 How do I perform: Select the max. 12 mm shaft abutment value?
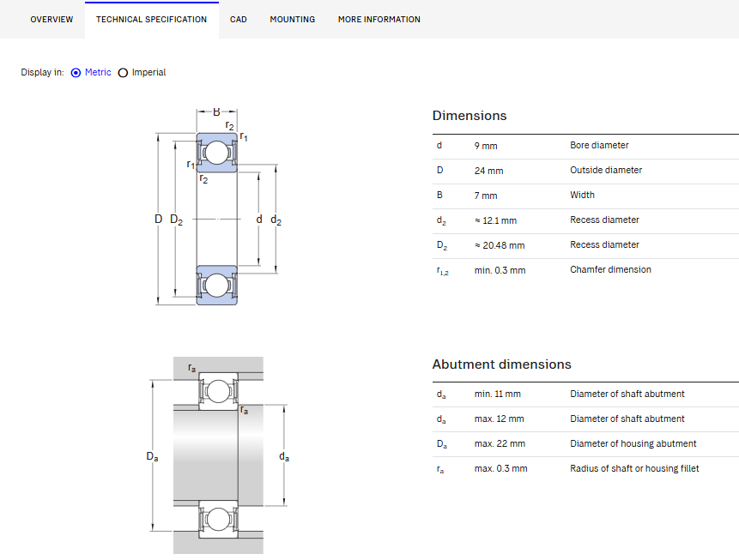500,419
